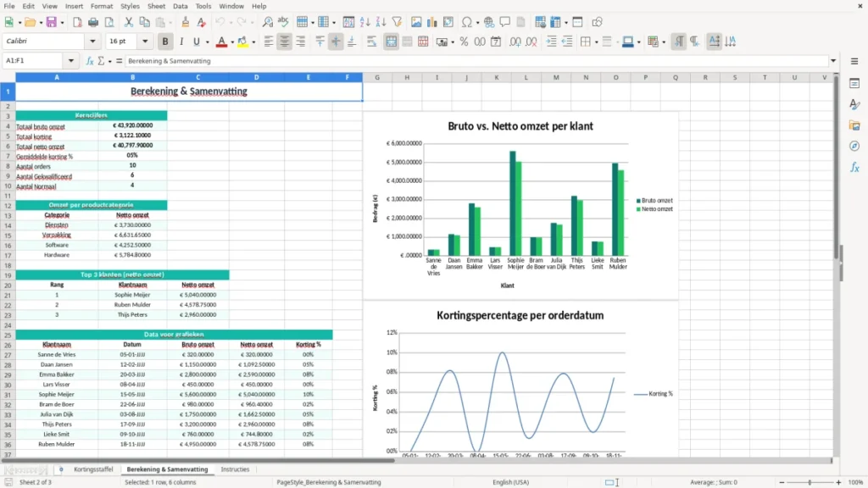
Task: Insert hyperlink (globe icon)
Action: tap(489, 22)
